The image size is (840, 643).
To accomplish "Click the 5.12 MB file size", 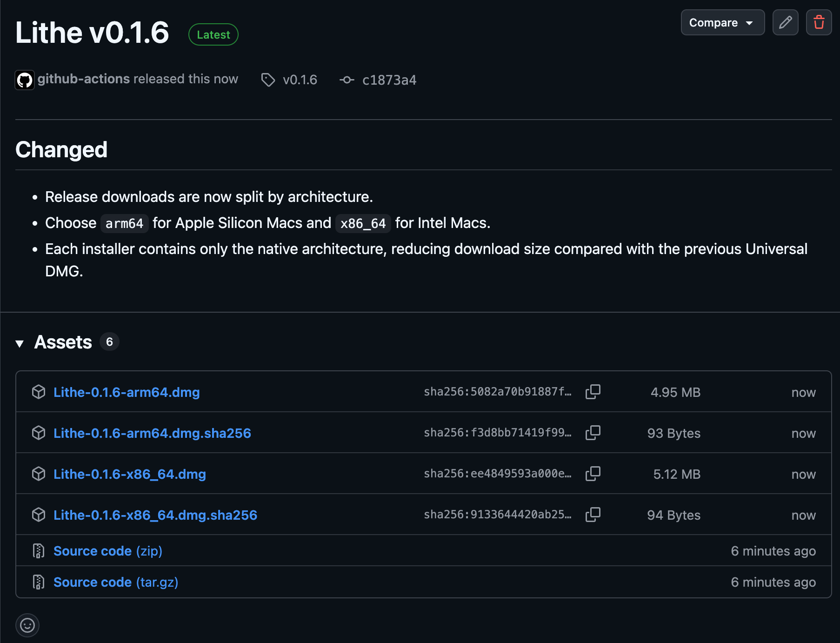I will tap(677, 474).
